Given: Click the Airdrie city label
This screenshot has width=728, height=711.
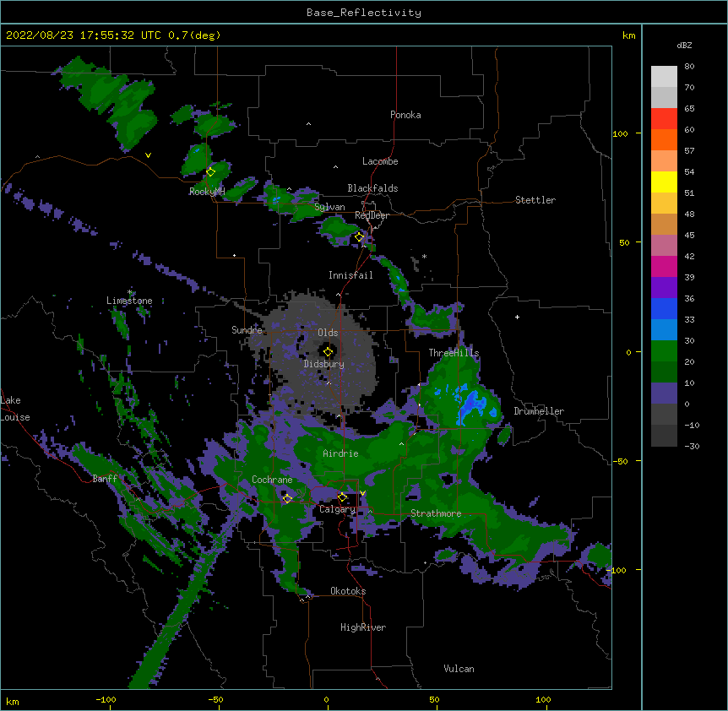Looking at the screenshot, I should [341, 453].
